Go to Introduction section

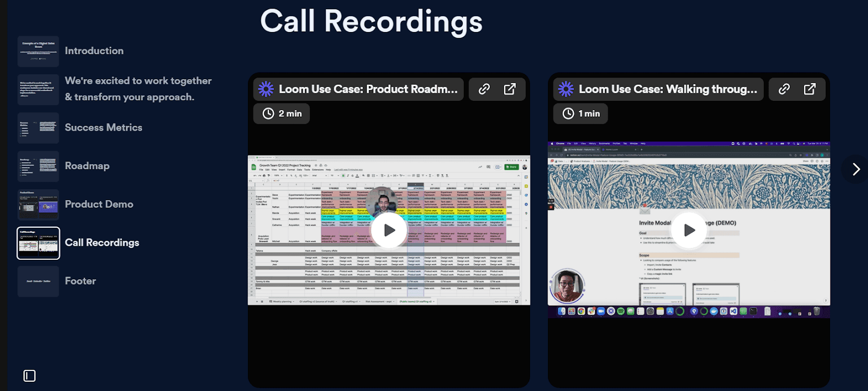point(94,51)
